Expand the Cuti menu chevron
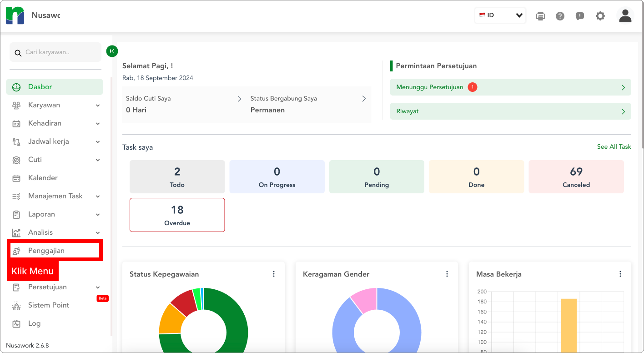644x353 pixels. click(98, 160)
